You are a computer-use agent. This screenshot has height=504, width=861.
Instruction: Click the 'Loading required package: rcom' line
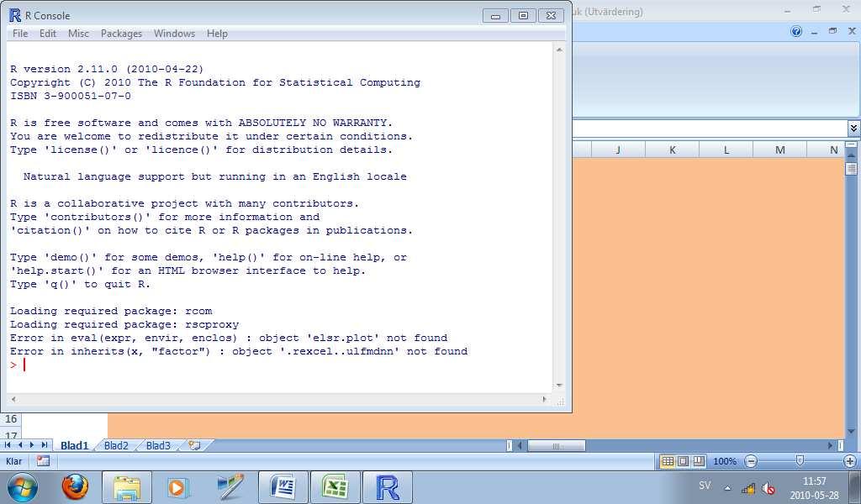(x=111, y=311)
